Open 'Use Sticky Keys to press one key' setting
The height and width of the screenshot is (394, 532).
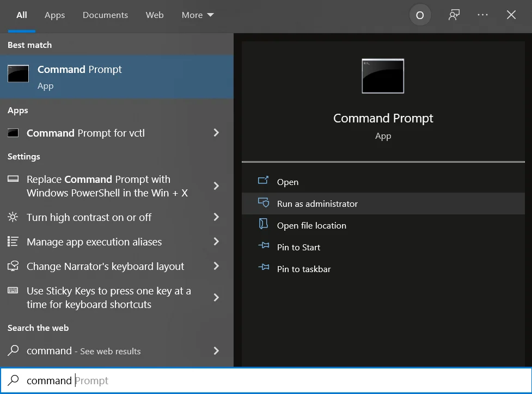tap(117, 297)
